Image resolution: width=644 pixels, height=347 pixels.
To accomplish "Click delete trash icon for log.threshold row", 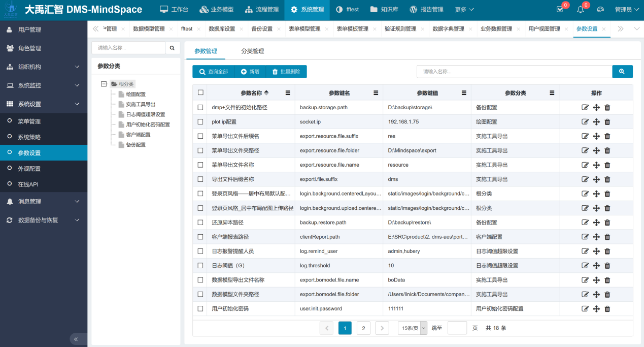I will [x=607, y=266].
